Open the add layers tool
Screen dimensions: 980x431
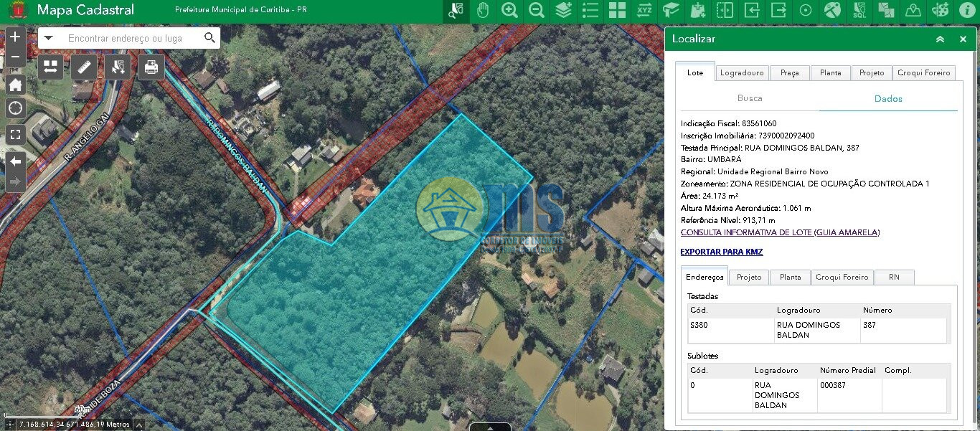[563, 11]
